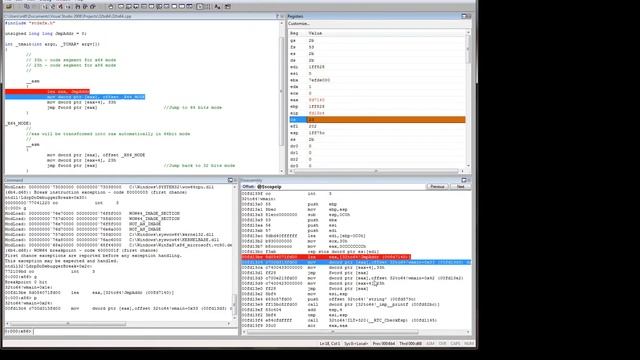Click the red breakpoint line in the Disassembly pane
This screenshot has width=640, height=360.
coord(326,257)
